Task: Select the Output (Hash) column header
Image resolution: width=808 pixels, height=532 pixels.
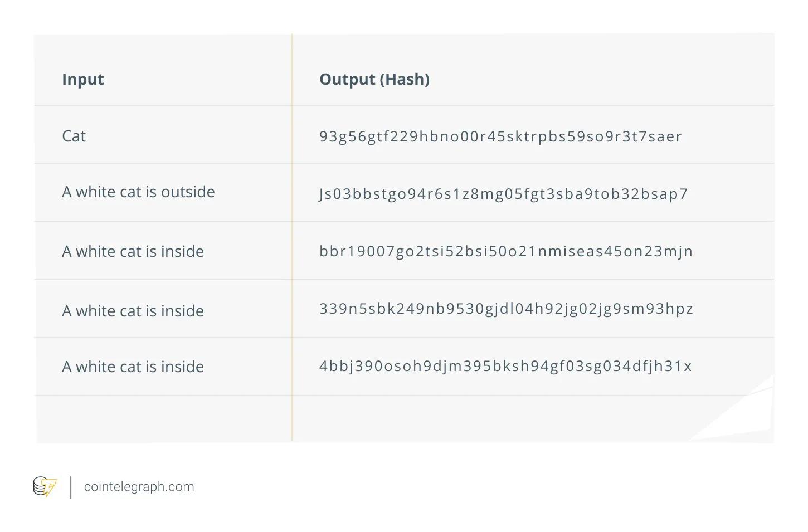Action: tap(374, 79)
